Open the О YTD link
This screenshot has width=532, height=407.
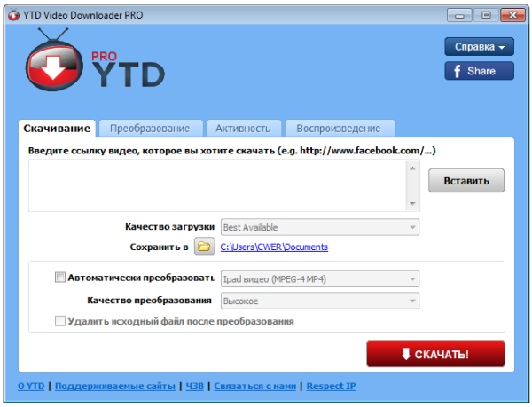(31, 386)
